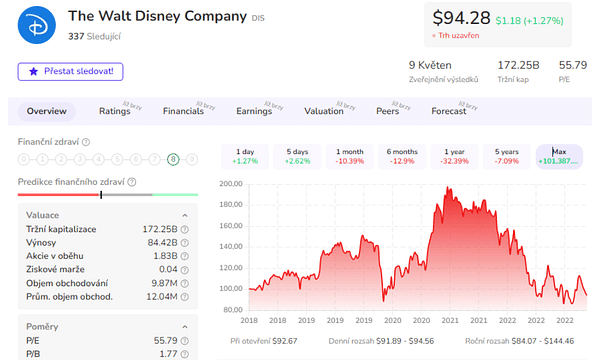600x360 pixels.
Task: Click the Přestat sledovat! button
Action: (x=70, y=72)
